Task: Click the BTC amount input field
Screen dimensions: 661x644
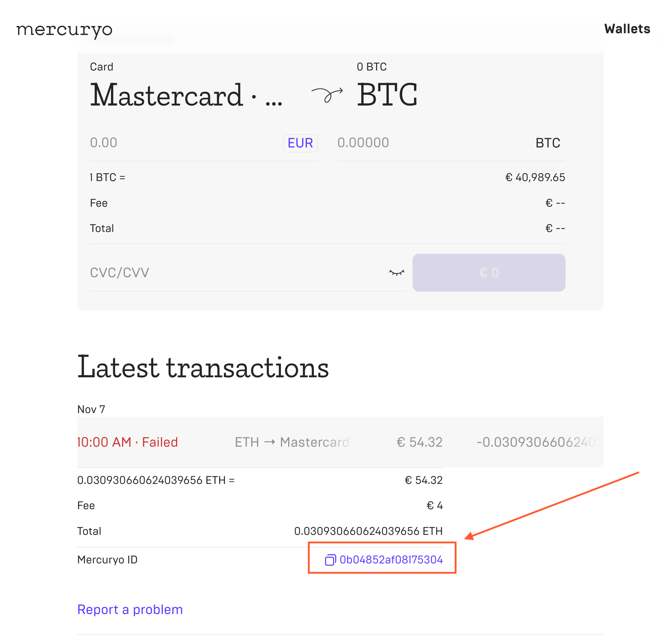Action: coord(430,143)
